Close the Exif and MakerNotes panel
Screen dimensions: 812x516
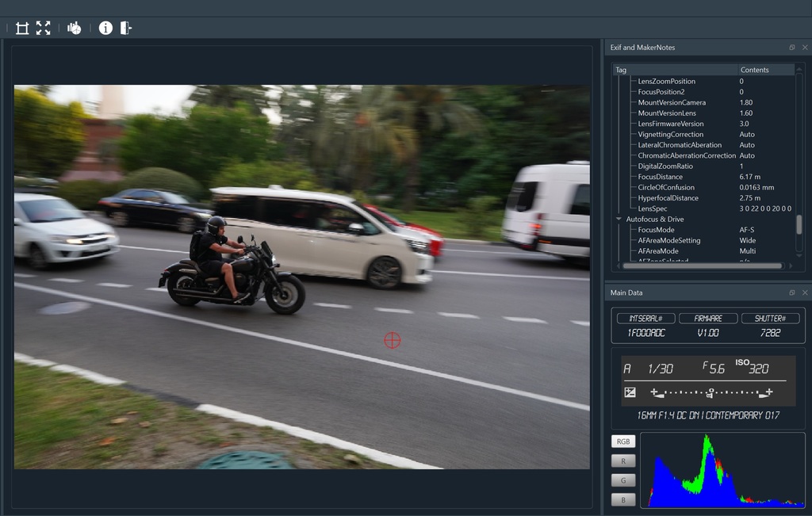(x=804, y=48)
